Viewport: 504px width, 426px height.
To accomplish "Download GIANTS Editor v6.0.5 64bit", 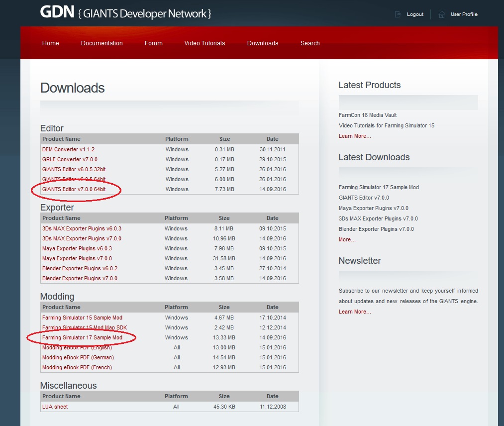I will 74,179.
